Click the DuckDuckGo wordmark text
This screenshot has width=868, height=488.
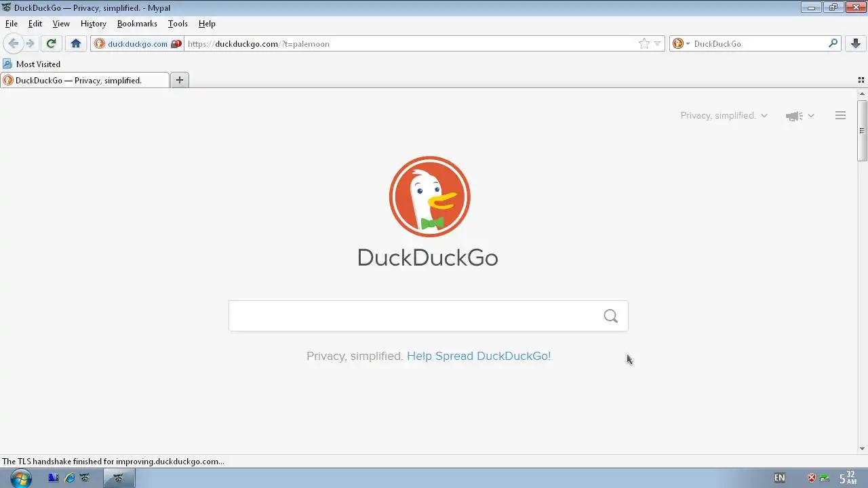pyautogui.click(x=428, y=258)
